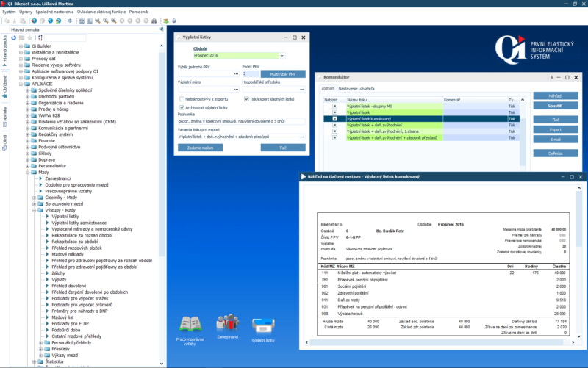
Task: Toggle Nabízet checkbox for Výplatní lístek + daň.zvýhodnění
Action: (x=335, y=125)
